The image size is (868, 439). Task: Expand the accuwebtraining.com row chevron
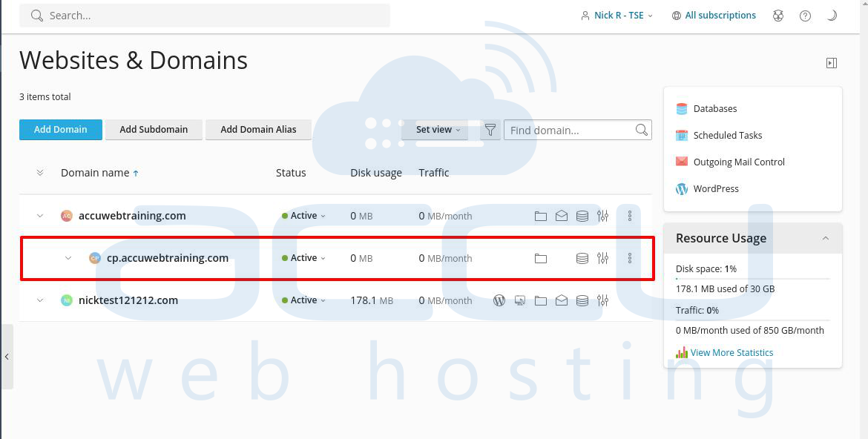(x=40, y=216)
